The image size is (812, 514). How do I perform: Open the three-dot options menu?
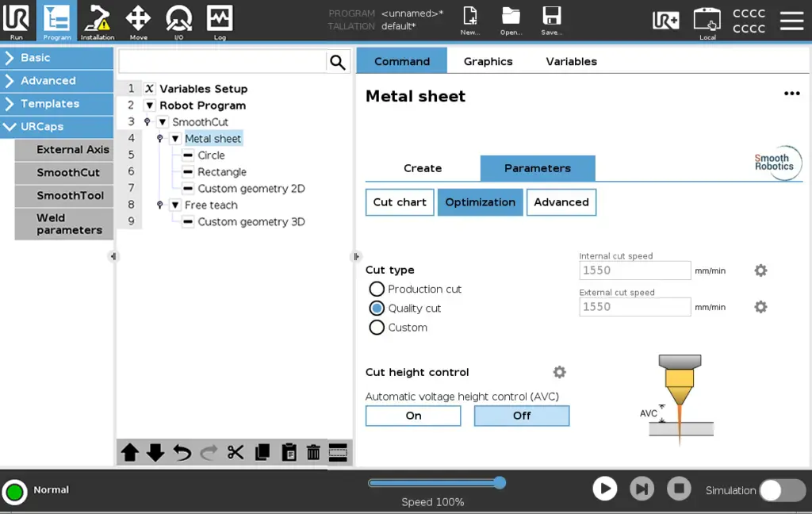click(792, 94)
